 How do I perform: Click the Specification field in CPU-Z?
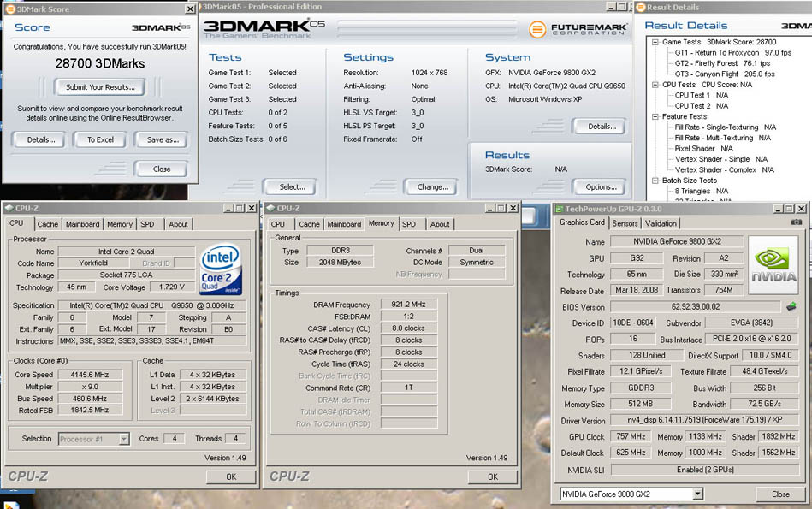(152, 305)
